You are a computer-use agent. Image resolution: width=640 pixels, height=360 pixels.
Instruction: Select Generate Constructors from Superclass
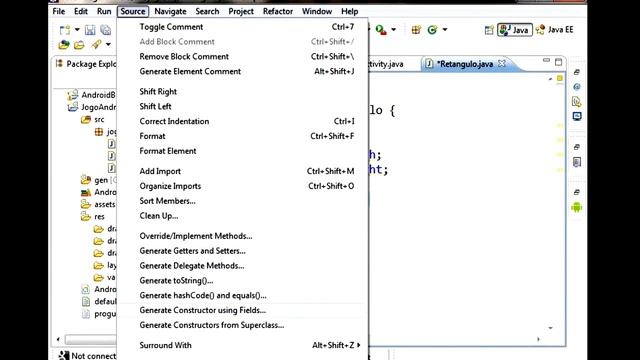(x=242, y=325)
